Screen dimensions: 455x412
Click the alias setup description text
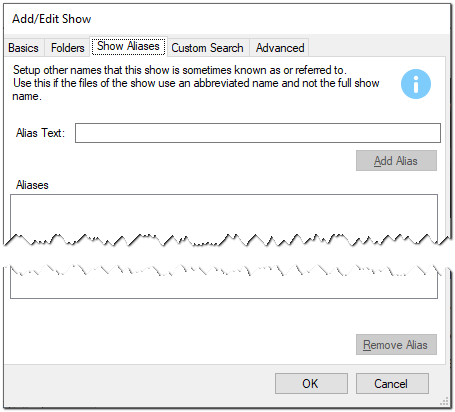196,83
